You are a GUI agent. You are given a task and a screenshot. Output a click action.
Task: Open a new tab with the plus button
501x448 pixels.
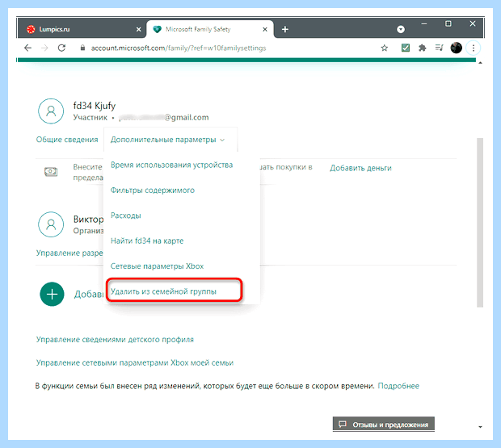click(x=285, y=29)
